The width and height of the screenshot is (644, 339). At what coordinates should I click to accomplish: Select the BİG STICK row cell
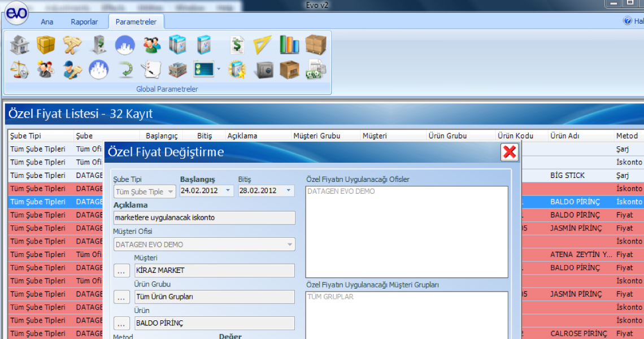click(581, 176)
